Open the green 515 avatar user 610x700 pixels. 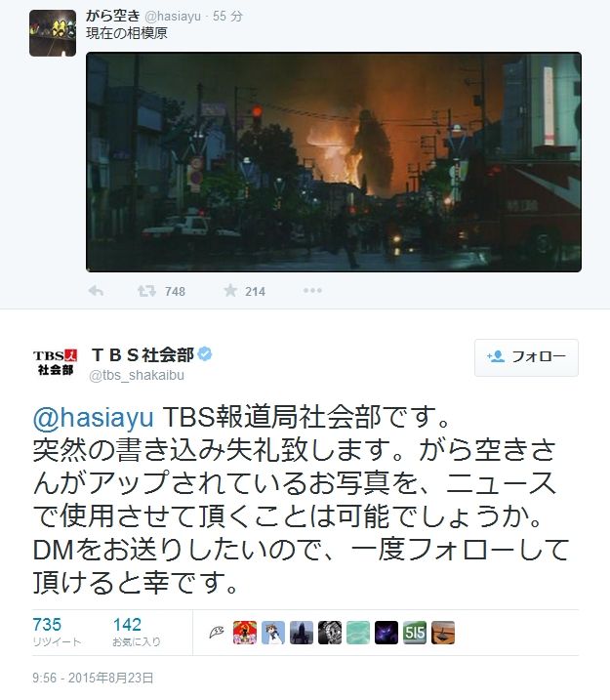[x=415, y=632]
